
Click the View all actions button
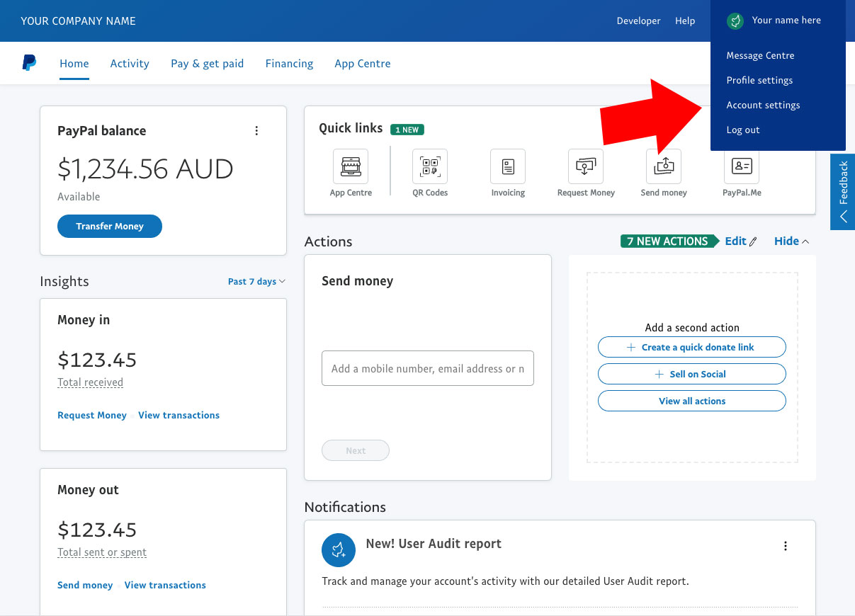coord(692,401)
